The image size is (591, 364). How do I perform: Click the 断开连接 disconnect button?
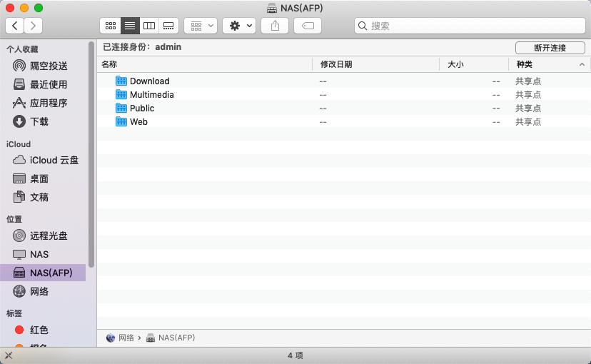tap(550, 48)
